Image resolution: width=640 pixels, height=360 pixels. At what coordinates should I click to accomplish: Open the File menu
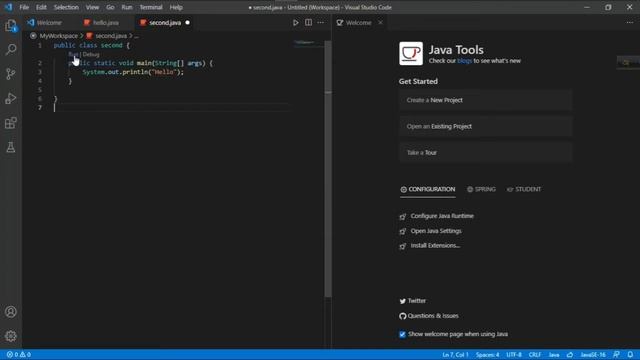pos(24,7)
